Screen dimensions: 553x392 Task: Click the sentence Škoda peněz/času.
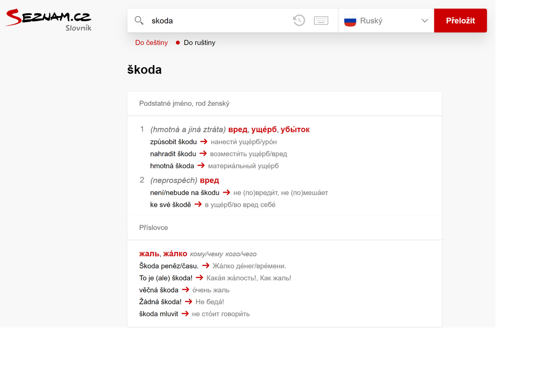(169, 266)
